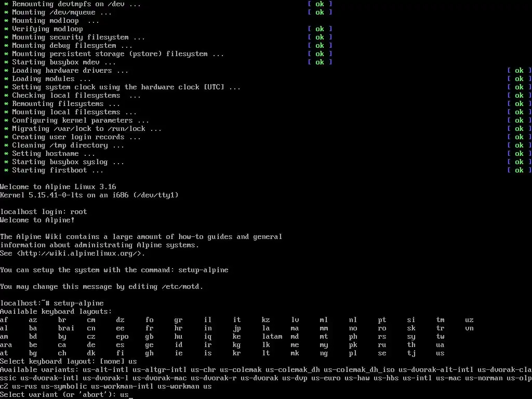The height and width of the screenshot is (399, 532).
Task: Click 'Remounting devtmpfs on /dev' line
Action: point(76,4)
